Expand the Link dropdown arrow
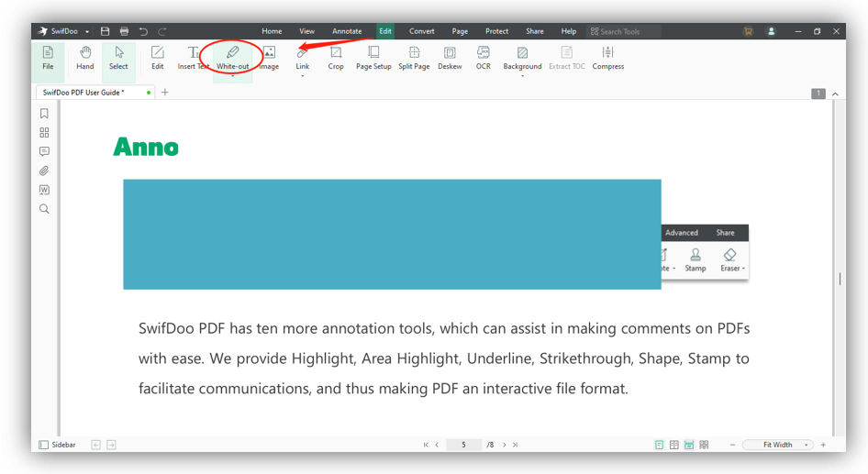 (302, 75)
